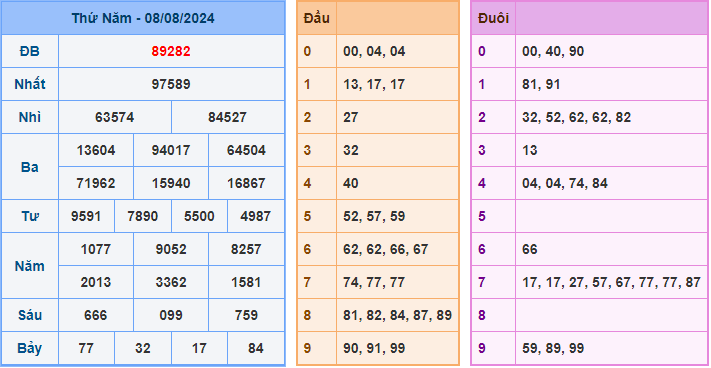Select the Bảy row label
This screenshot has width=711, height=368.
[x=30, y=348]
